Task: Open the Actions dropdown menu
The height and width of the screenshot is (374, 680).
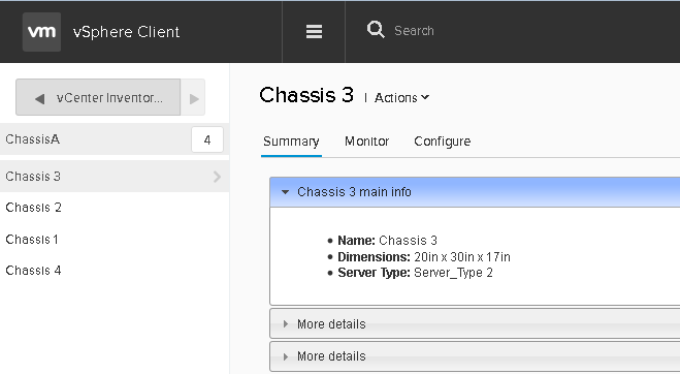Action: point(402,98)
